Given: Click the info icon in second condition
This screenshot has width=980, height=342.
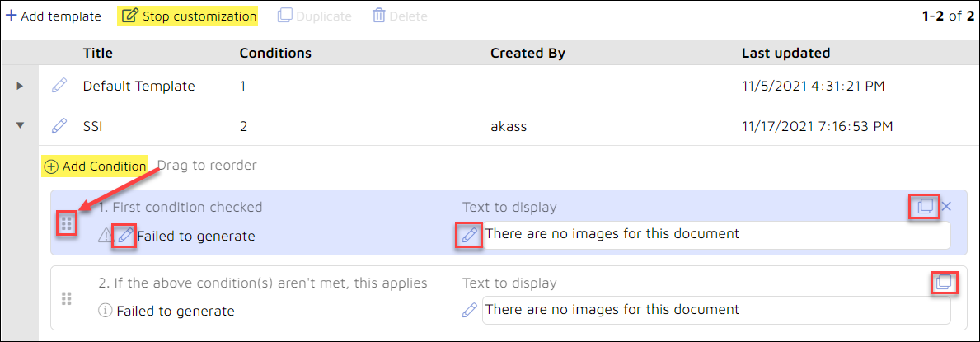Looking at the screenshot, I should click(x=105, y=311).
